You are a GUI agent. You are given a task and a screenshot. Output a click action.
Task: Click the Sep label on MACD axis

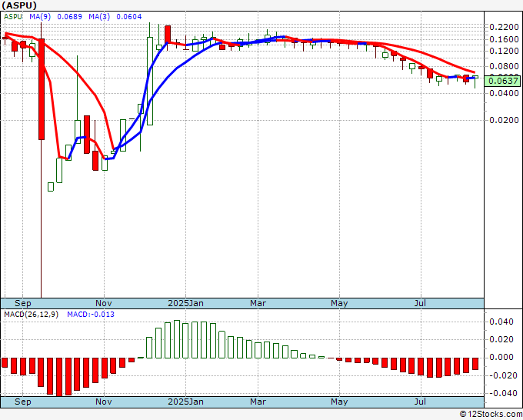pyautogui.click(x=22, y=402)
